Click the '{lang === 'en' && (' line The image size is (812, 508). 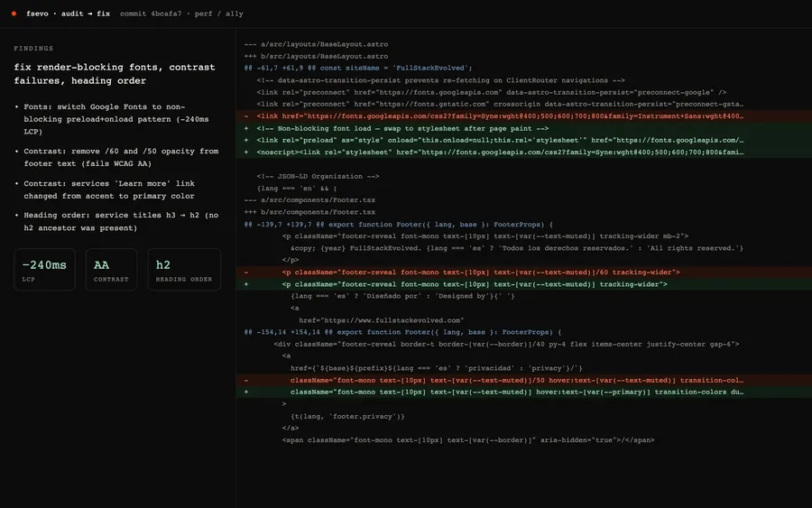[297, 188]
